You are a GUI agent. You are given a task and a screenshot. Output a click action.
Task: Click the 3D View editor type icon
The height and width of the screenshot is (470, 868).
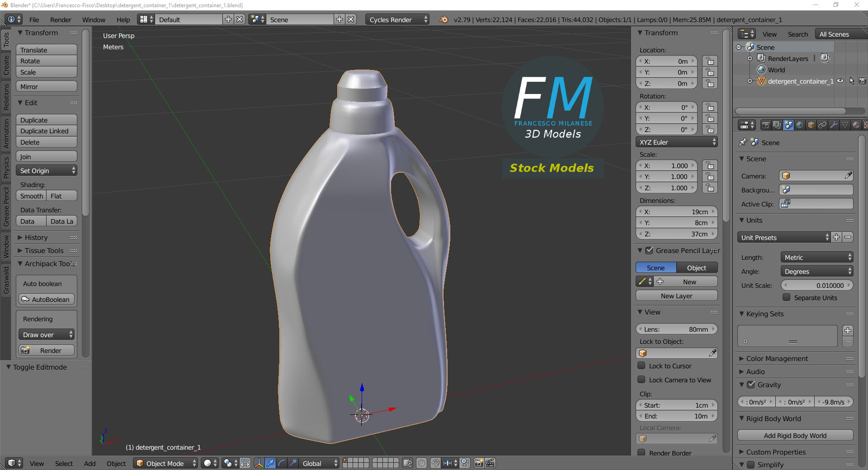coord(14,463)
